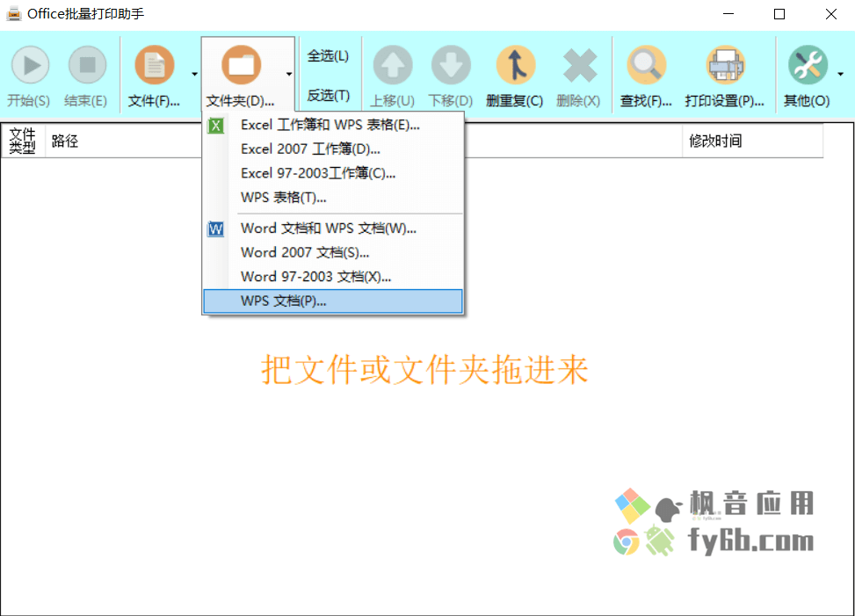Choose Excel 97-2003工作簿(C) from menu
Screen dimensions: 855x616
pyautogui.click(x=333, y=173)
